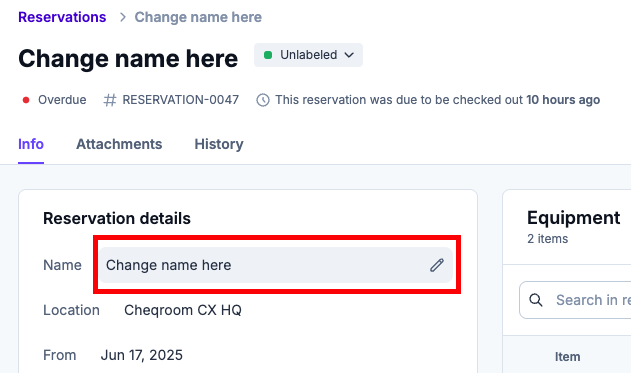Click the RESERVATION-0047 number text

tap(181, 100)
